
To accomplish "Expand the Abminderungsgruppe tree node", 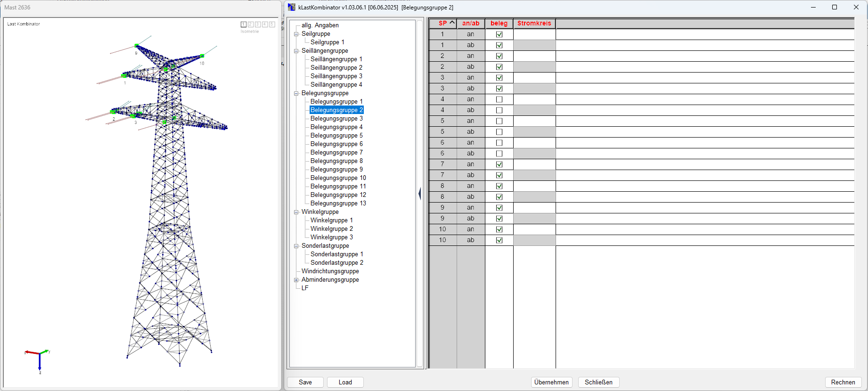I will point(296,280).
